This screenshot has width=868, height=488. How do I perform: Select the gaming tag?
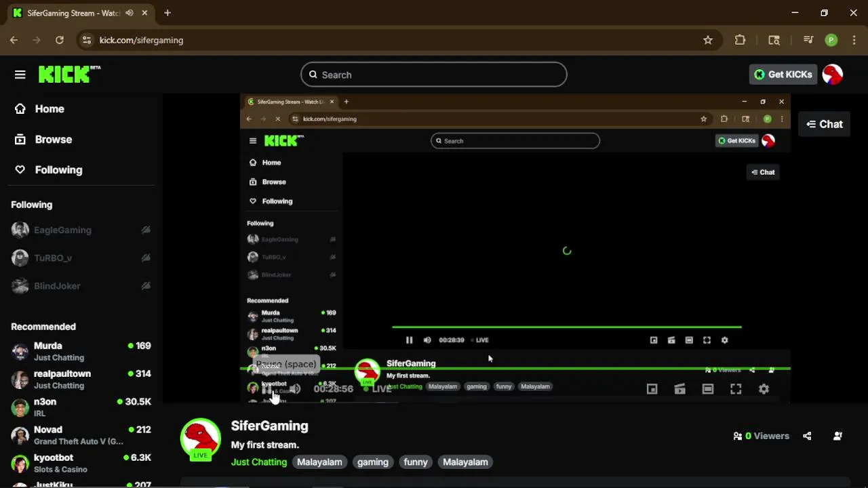point(373,462)
